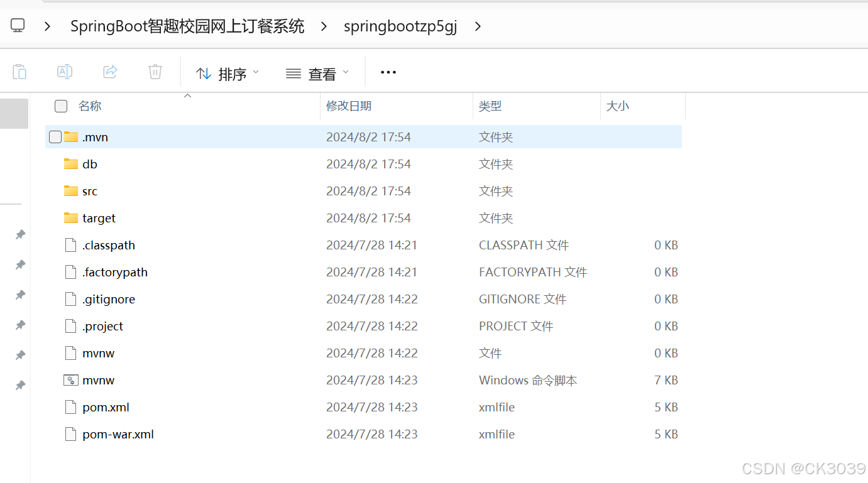868x483 pixels.
Task: Check the checkbox for the .mvn folder
Action: (x=55, y=137)
